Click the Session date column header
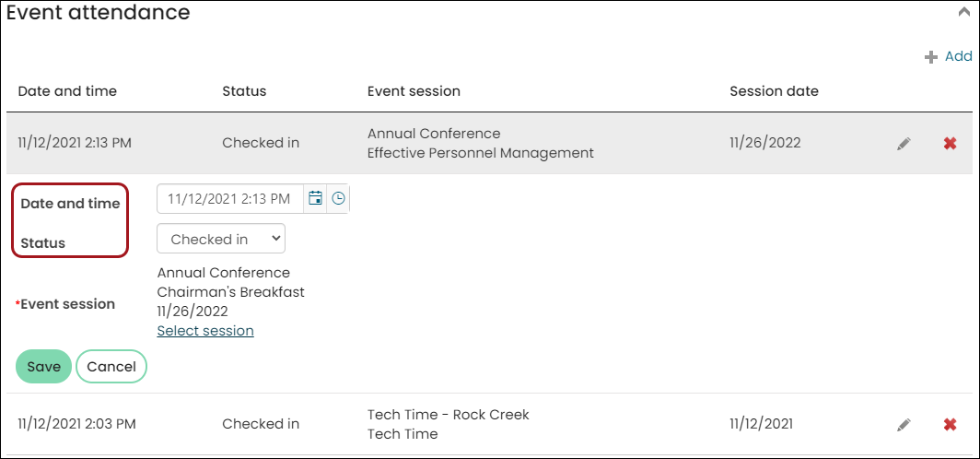The width and height of the screenshot is (980, 459). click(774, 91)
